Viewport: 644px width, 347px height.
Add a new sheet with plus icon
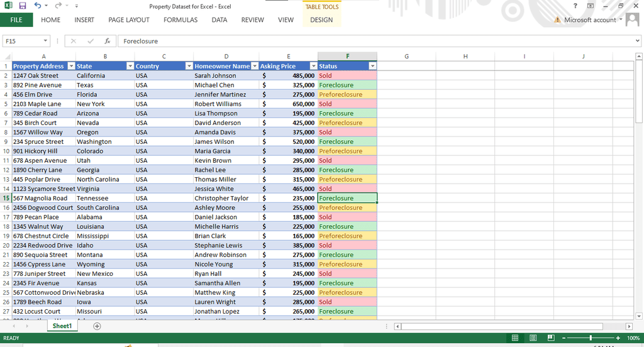pos(97,326)
